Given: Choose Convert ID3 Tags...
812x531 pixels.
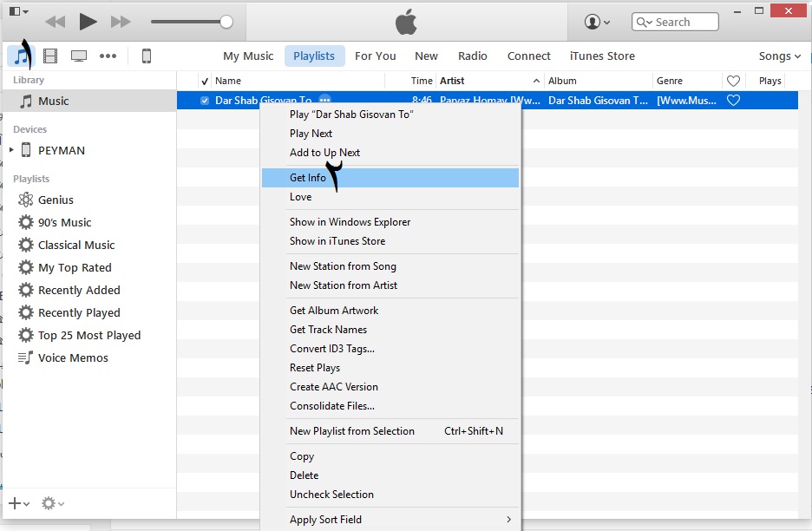Looking at the screenshot, I should 390,349.
